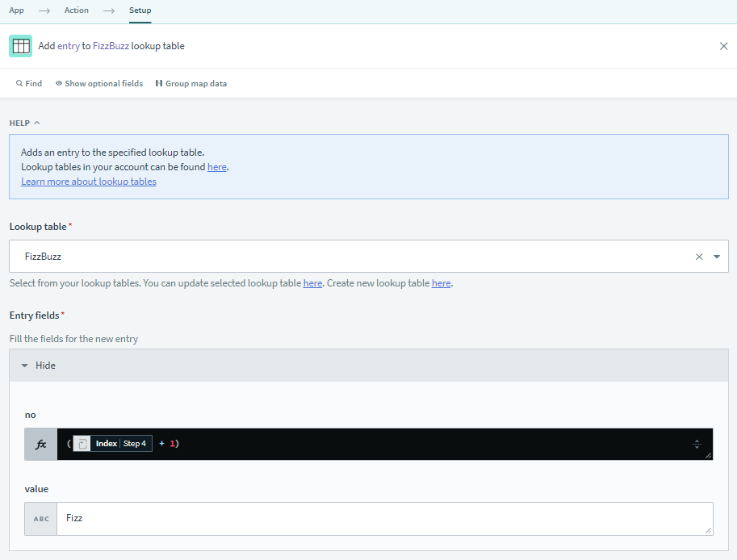The image size is (737, 560).
Task: Toggle the fx formula mode for no
Action: (x=41, y=444)
